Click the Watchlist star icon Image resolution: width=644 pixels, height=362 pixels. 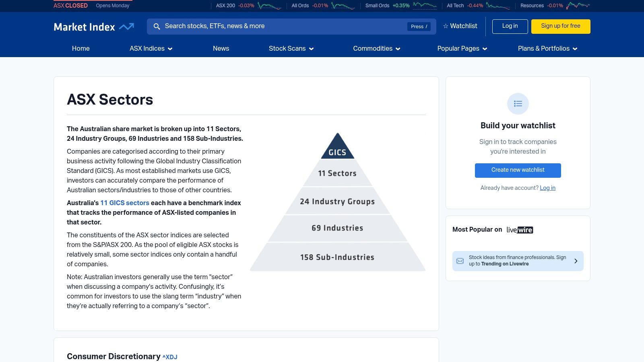pyautogui.click(x=446, y=26)
